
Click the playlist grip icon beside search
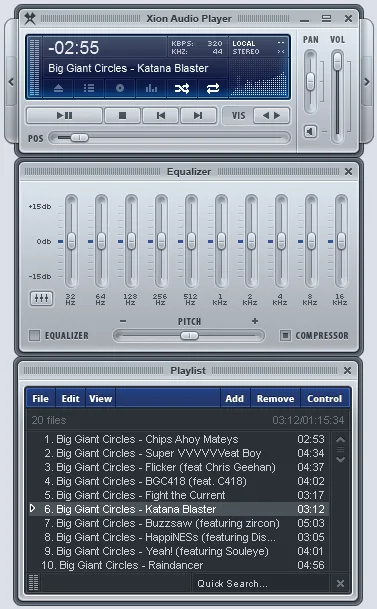click(33, 583)
